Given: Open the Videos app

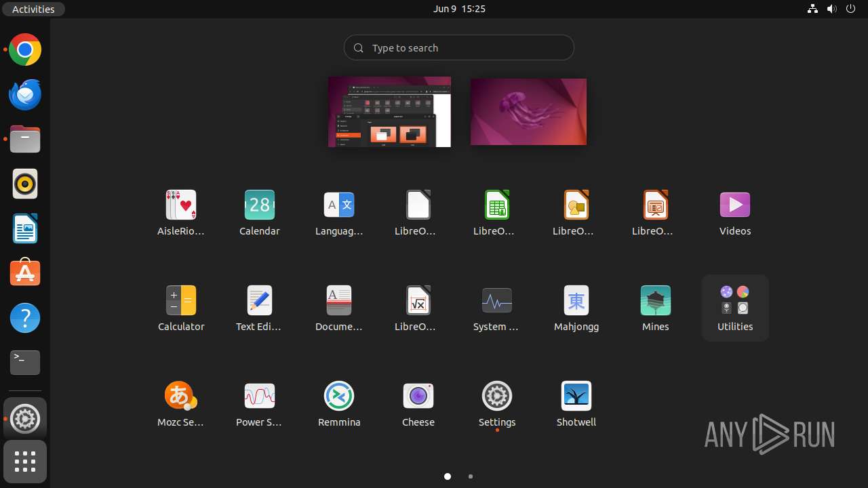Looking at the screenshot, I should (x=735, y=213).
